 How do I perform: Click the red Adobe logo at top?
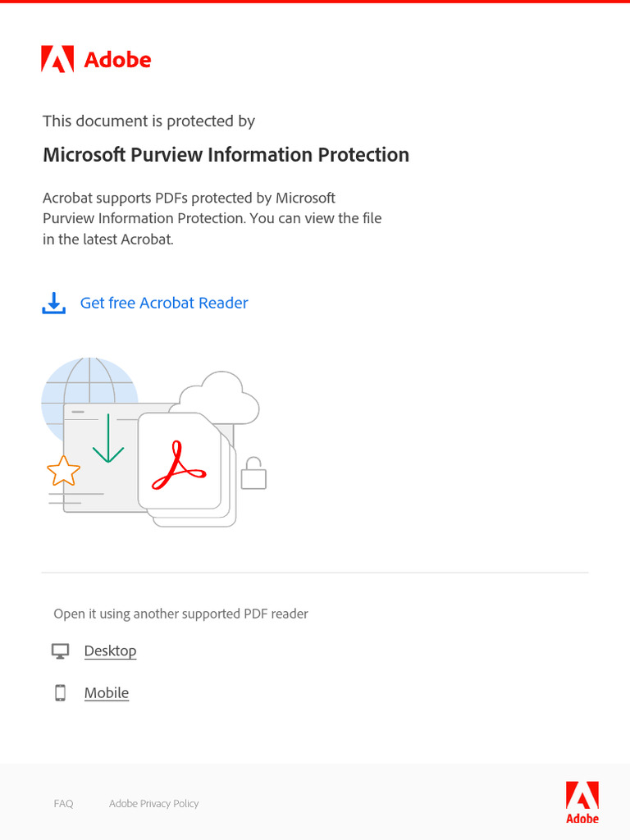[x=57, y=59]
